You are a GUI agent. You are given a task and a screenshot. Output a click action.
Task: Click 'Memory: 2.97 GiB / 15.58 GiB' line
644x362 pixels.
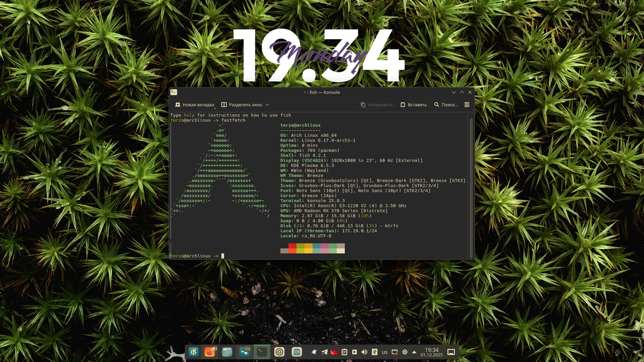pyautogui.click(x=326, y=215)
